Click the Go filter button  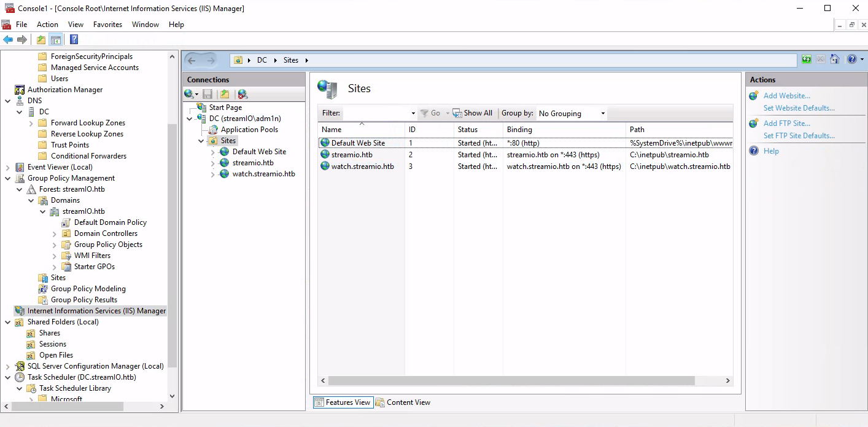[430, 113]
